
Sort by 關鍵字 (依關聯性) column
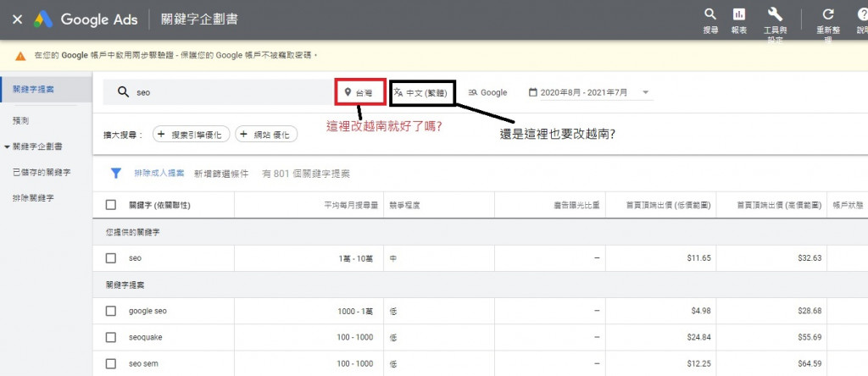pyautogui.click(x=159, y=205)
